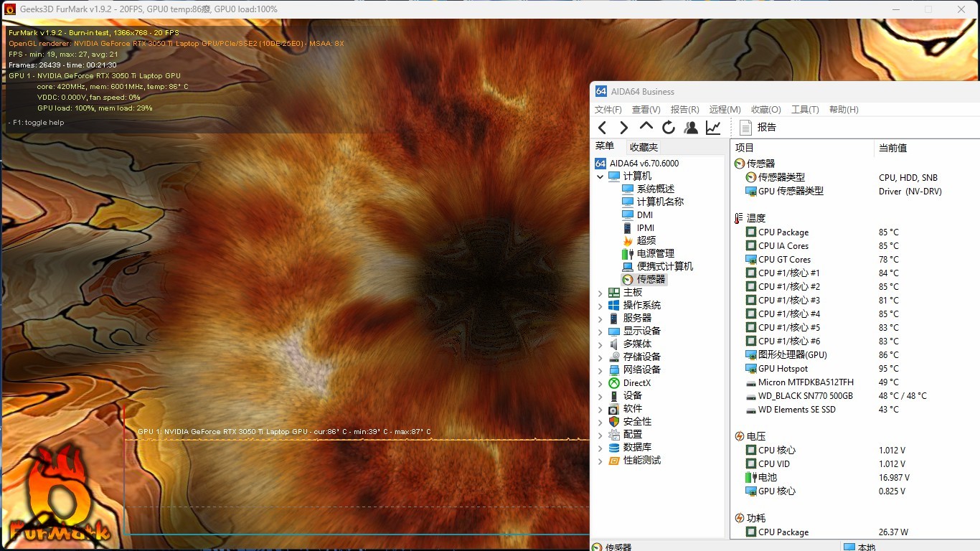
Task: Open the 文件(F) menu
Action: tap(608, 110)
